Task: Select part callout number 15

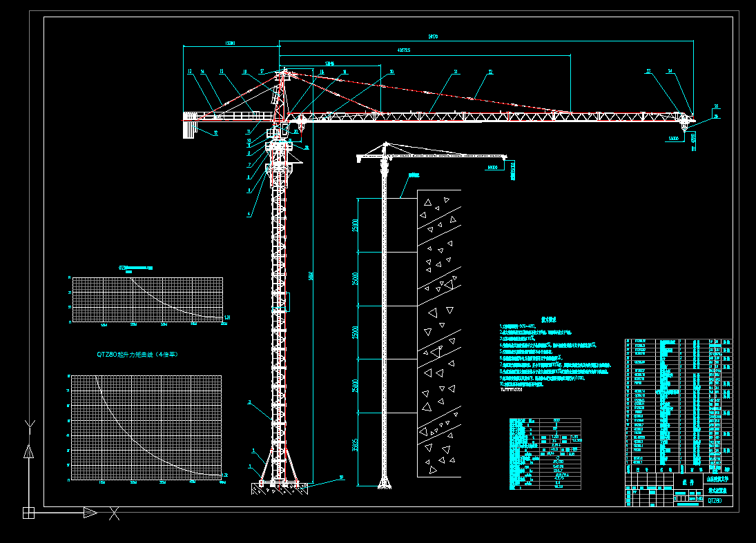Action: tap(222, 72)
